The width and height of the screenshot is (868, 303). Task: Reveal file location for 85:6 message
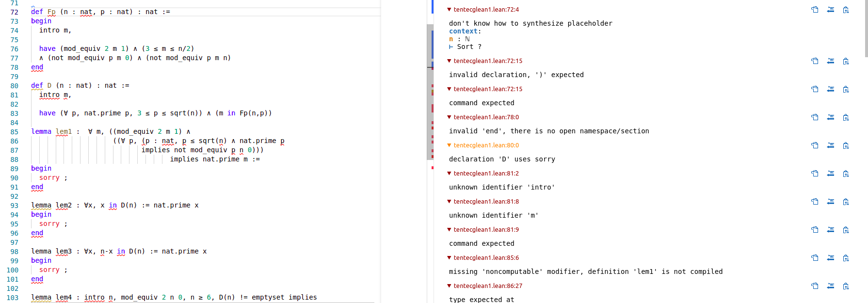coord(815,258)
